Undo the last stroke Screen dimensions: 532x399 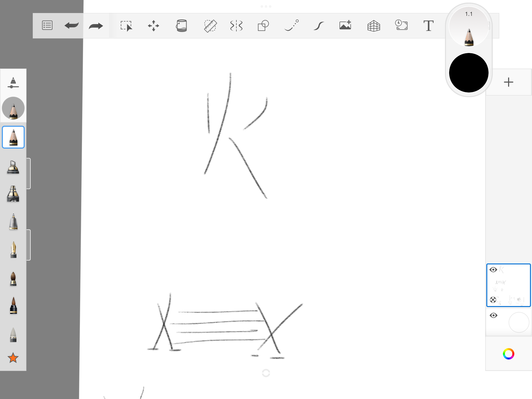tap(71, 25)
